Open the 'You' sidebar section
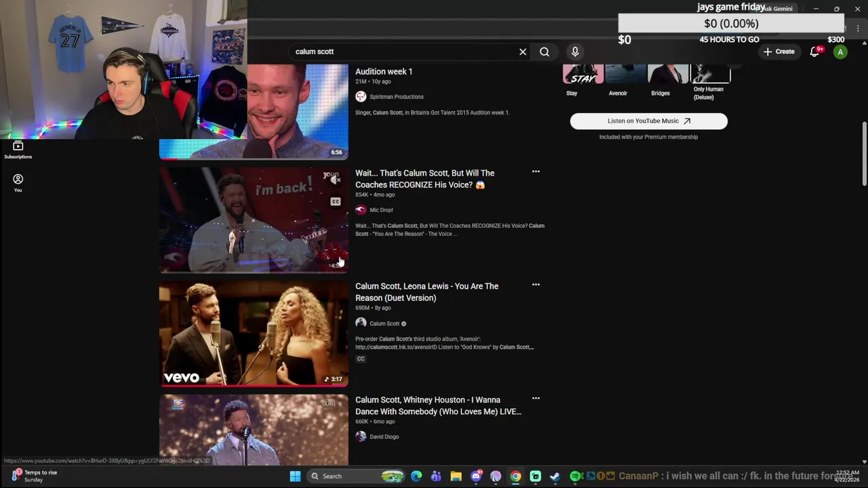Screen dimensions: 868x488 pyautogui.click(x=18, y=182)
